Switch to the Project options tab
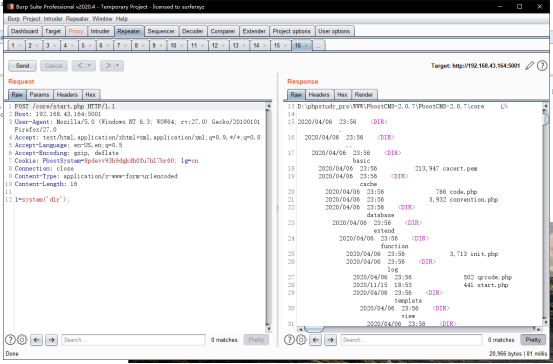 coord(292,31)
